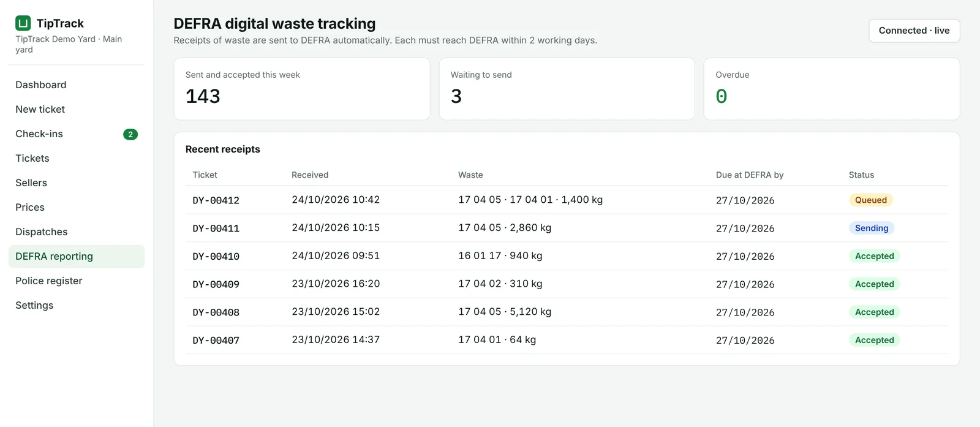Click the Received column header
This screenshot has width=980, height=427.
[310, 175]
